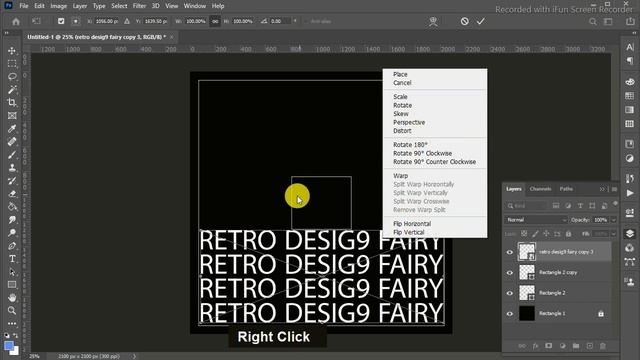Click the foreground color swatch
Image resolution: width=640 pixels, height=360 pixels.
(x=9, y=346)
